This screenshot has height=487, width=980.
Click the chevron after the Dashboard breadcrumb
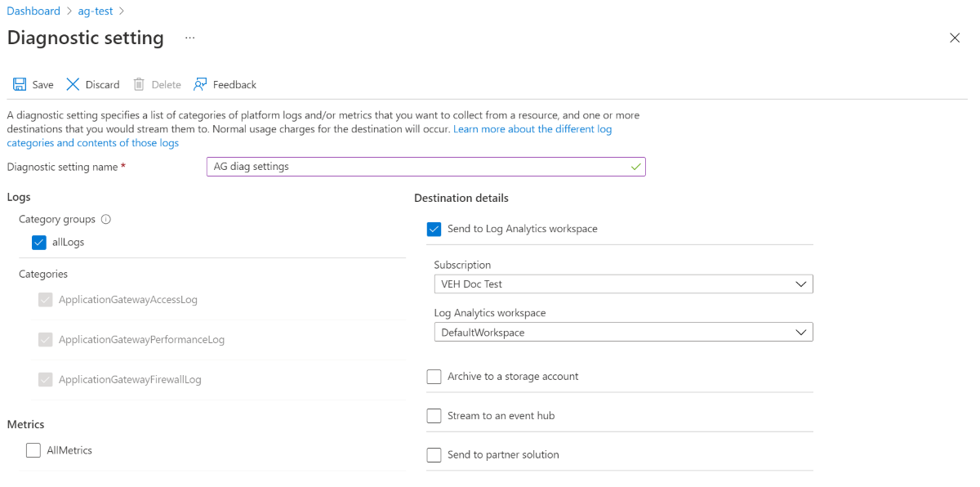[69, 11]
